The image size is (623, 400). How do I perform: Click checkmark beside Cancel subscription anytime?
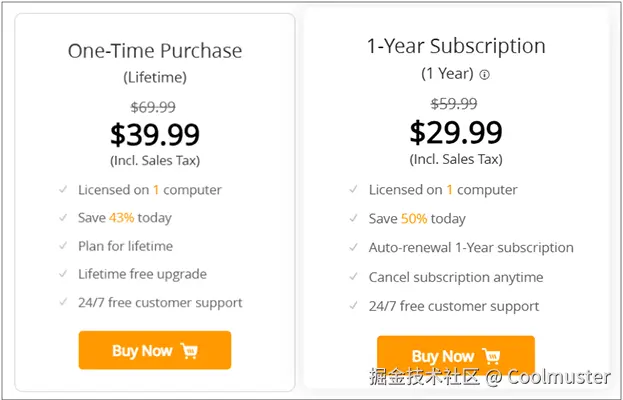click(x=354, y=277)
